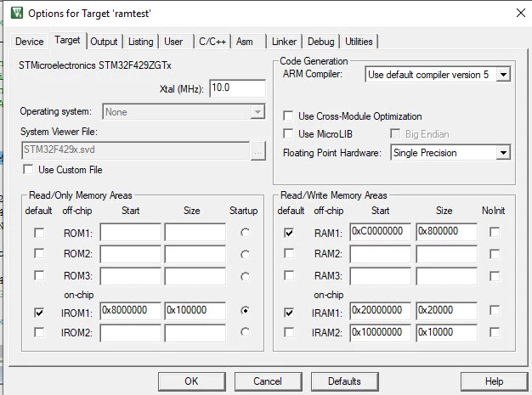Click the Cancel button

pos(268,381)
